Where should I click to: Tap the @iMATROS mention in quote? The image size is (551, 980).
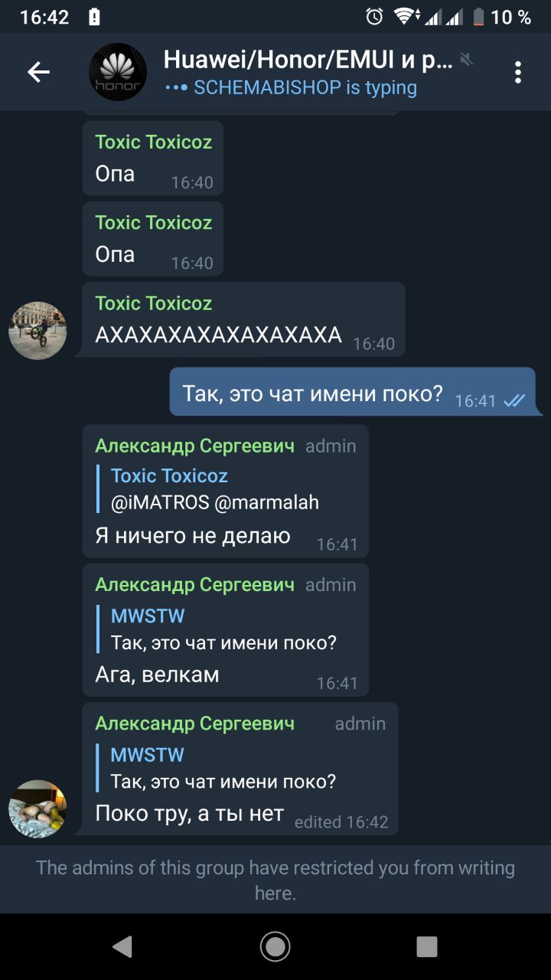[x=160, y=502]
